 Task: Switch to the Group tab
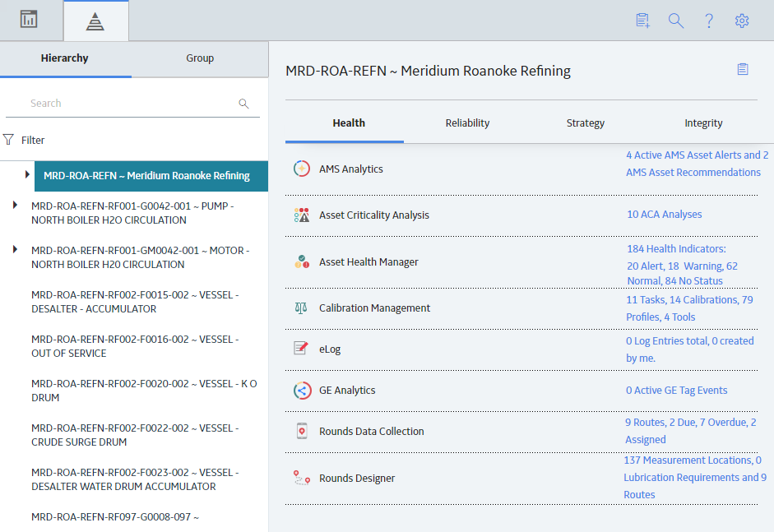[x=200, y=58]
